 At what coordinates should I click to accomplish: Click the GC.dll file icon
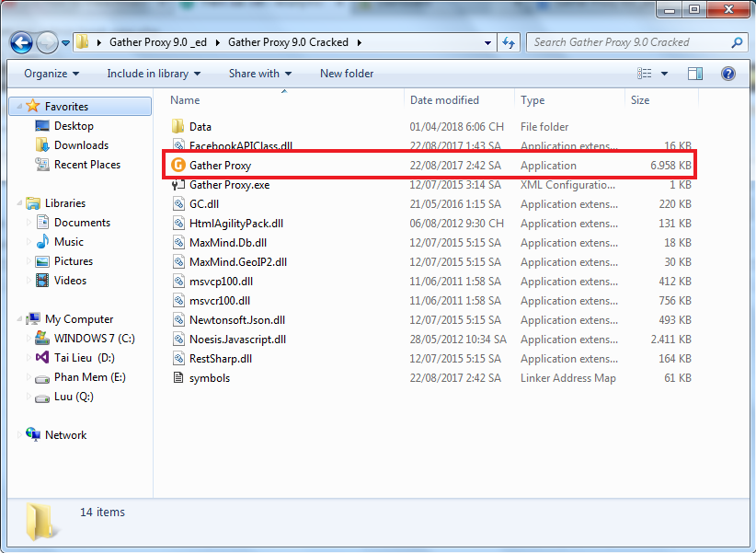pos(178,203)
